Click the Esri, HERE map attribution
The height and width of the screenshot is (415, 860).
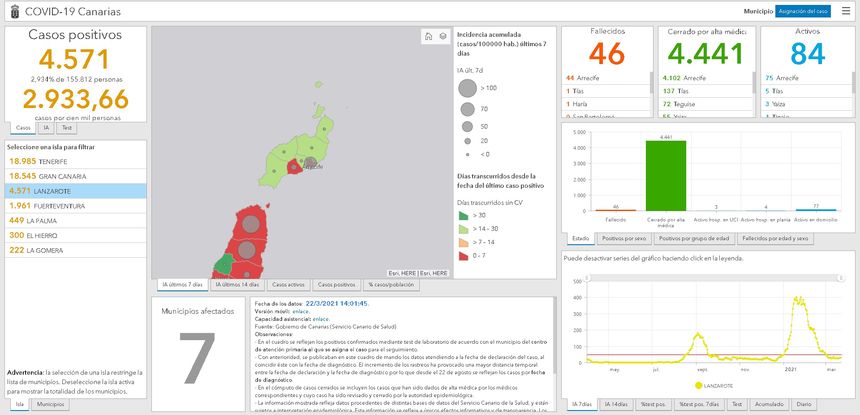click(x=418, y=273)
